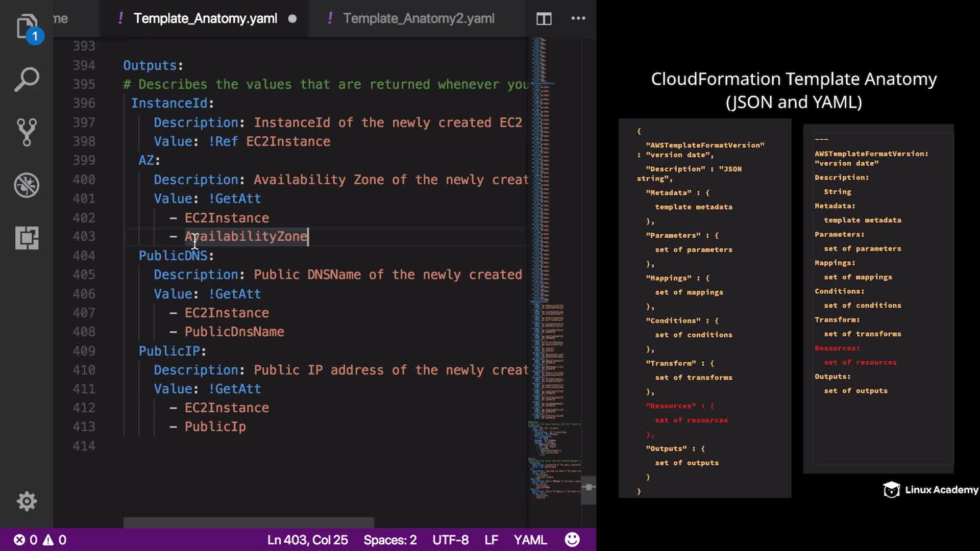This screenshot has height=551, width=980.
Task: Click the Manage gear icon
Action: 27,501
